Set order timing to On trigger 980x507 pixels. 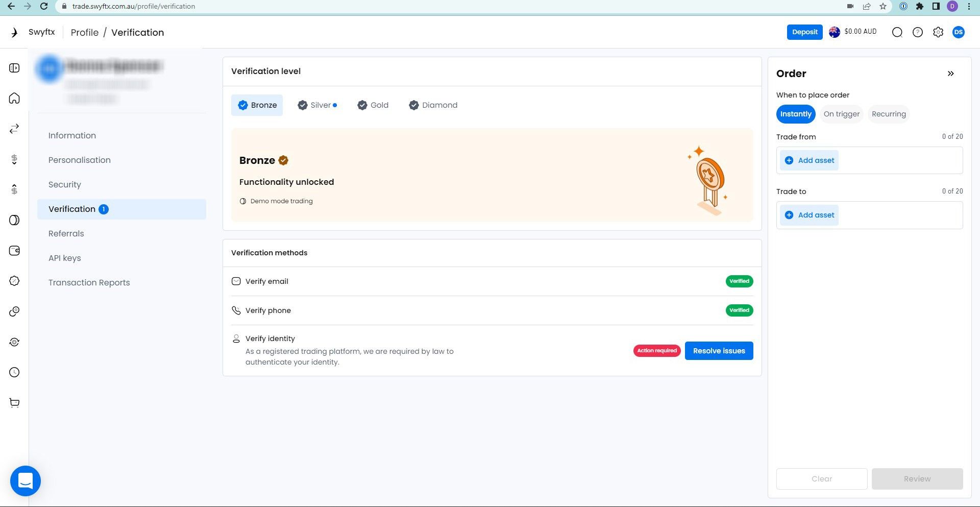tap(841, 114)
